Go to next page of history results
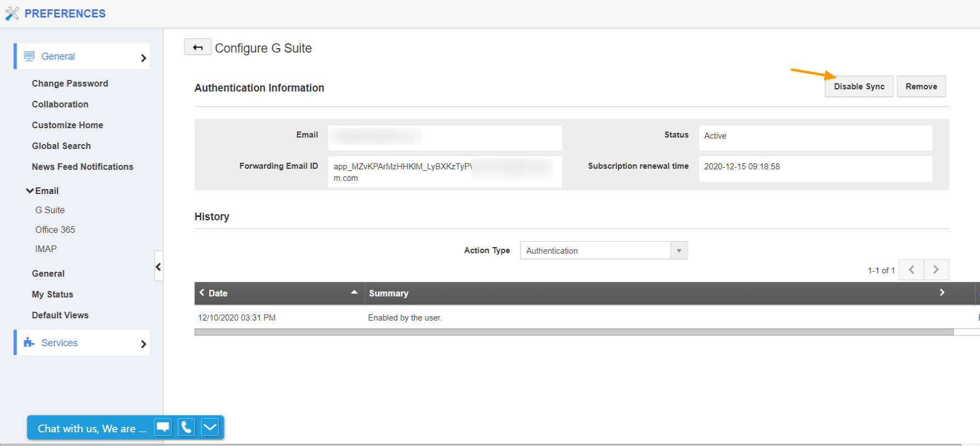 pyautogui.click(x=936, y=270)
